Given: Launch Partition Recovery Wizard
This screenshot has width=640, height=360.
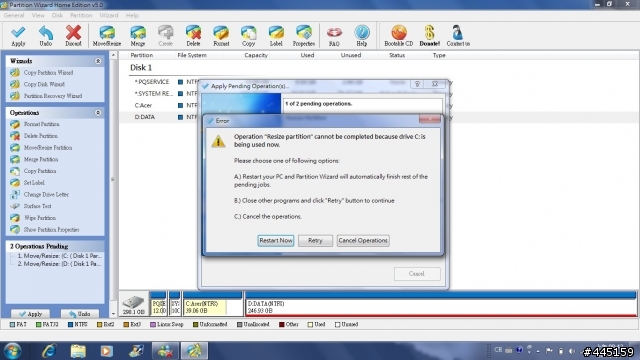Looking at the screenshot, I should point(52,96).
